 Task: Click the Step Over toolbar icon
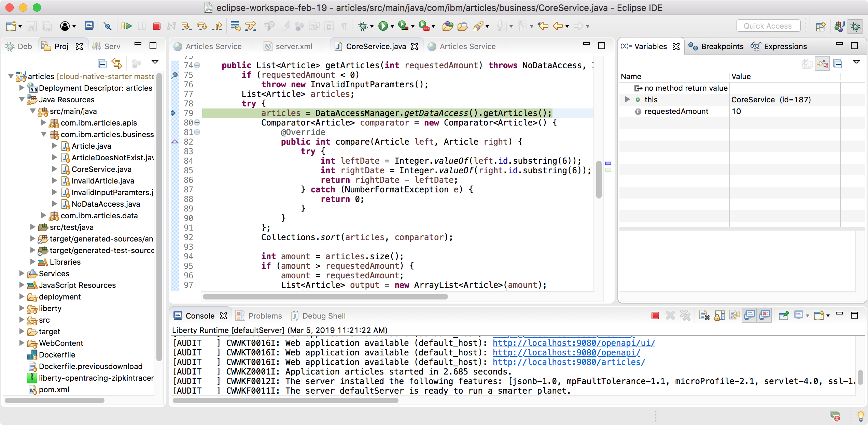(x=202, y=26)
